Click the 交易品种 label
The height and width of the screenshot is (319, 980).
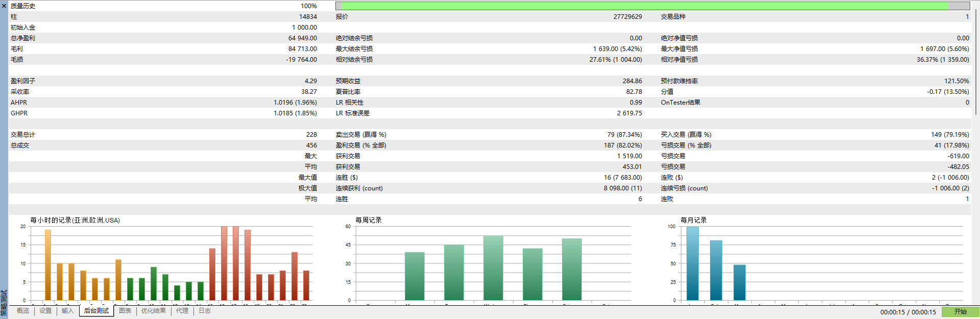click(673, 17)
